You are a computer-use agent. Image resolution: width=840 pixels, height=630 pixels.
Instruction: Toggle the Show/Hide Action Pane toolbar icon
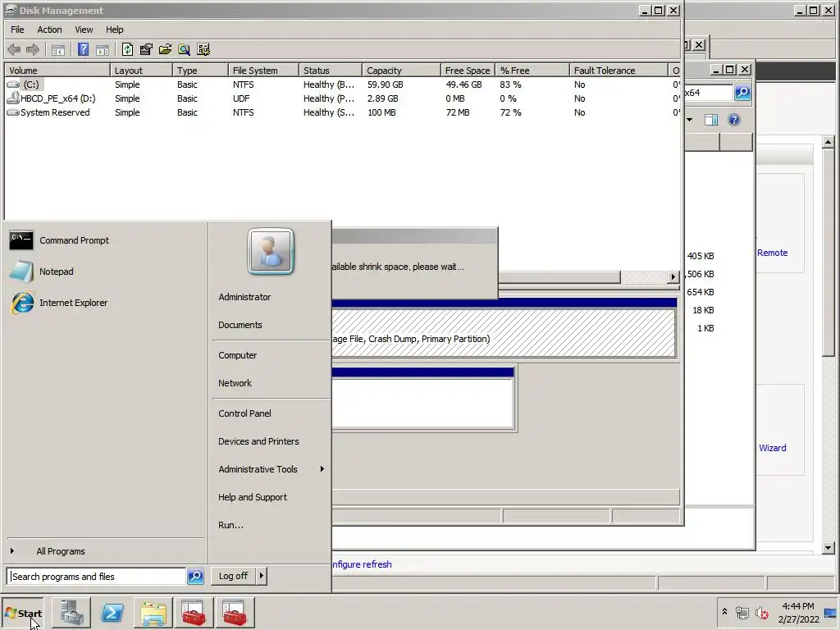tap(103, 50)
